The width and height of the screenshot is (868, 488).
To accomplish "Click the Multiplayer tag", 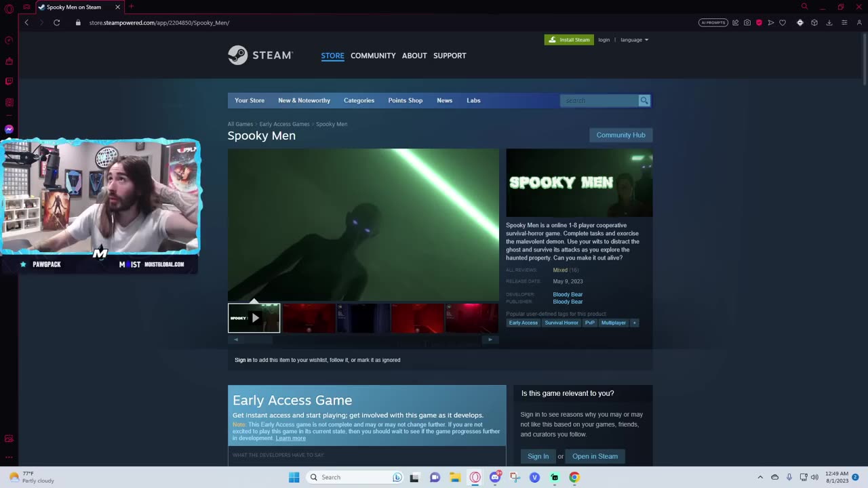I will pyautogui.click(x=614, y=323).
